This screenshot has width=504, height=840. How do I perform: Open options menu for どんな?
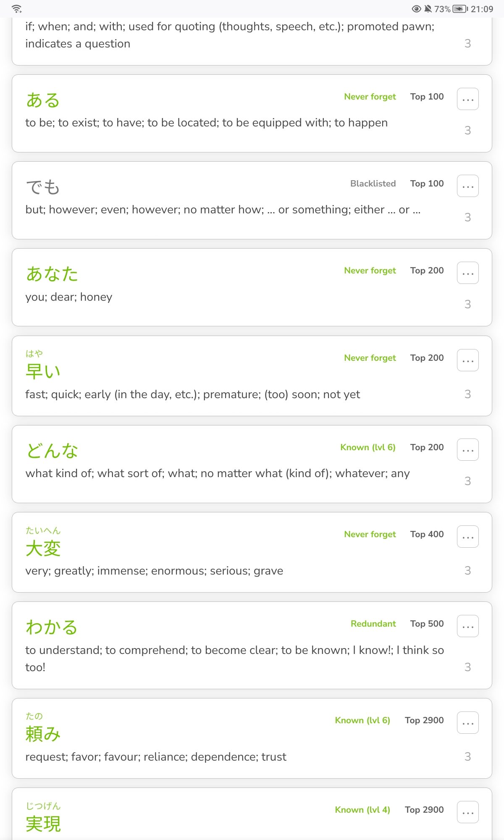click(x=467, y=449)
